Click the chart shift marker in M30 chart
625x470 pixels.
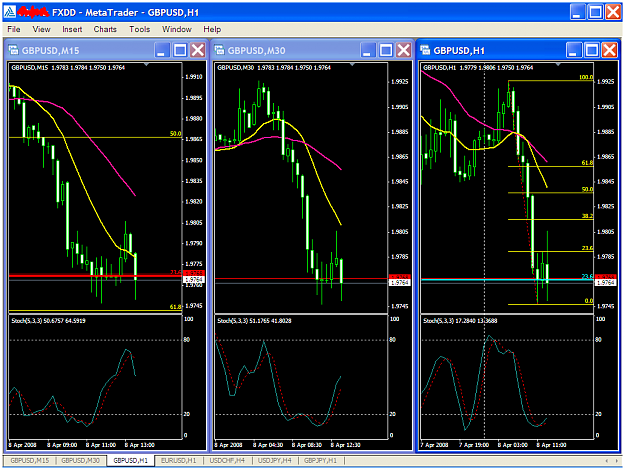352,65
